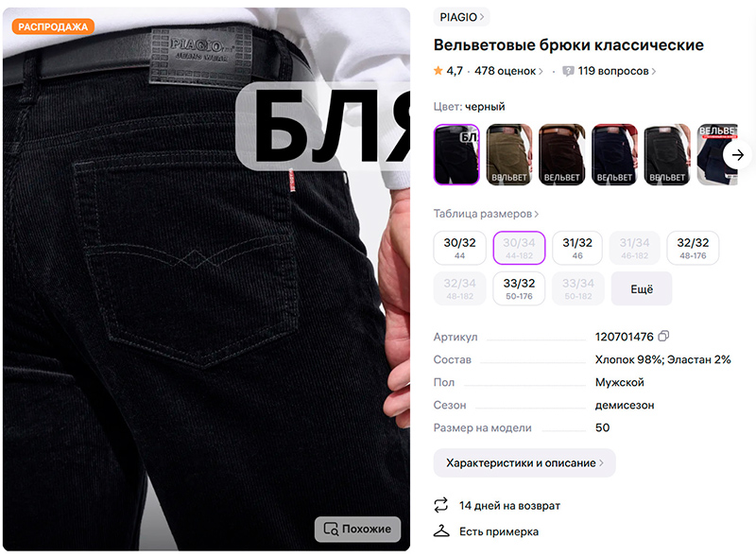Click the 14-day return arrows icon

tap(440, 505)
